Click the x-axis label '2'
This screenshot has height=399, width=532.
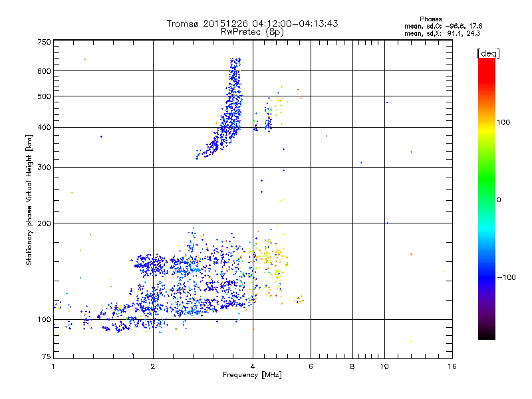(153, 366)
